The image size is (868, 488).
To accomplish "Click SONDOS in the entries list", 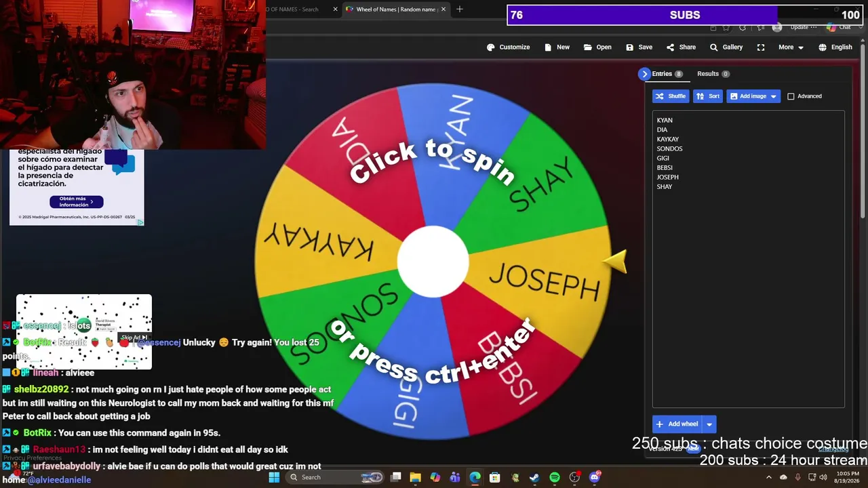I will [x=670, y=149].
